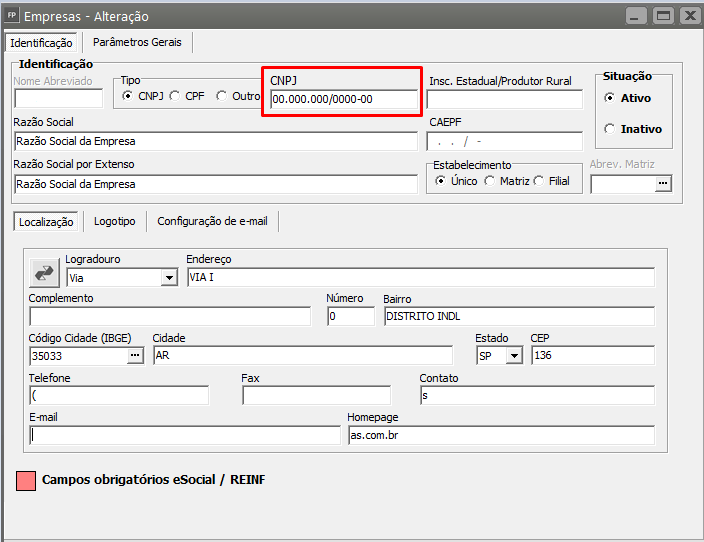Click the Razão Social text field
Viewport: 704px width, 542px height.
(215, 140)
